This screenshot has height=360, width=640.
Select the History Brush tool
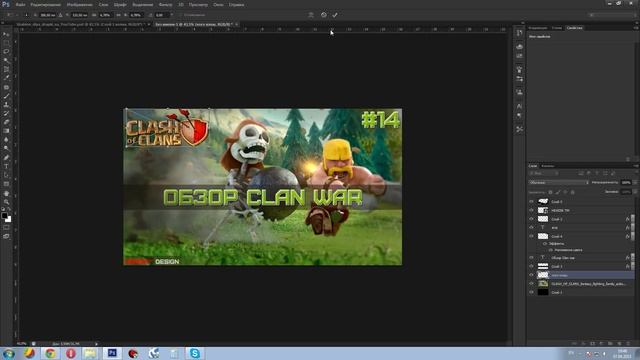(6, 113)
